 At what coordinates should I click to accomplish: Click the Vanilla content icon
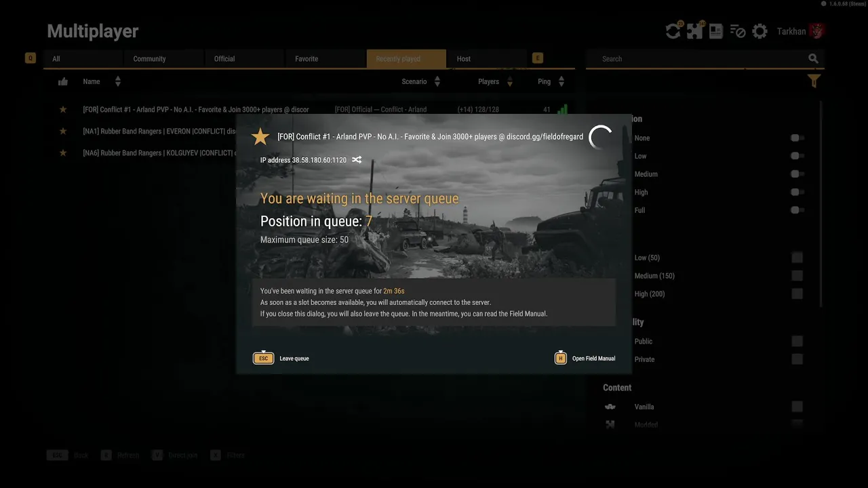pos(610,407)
